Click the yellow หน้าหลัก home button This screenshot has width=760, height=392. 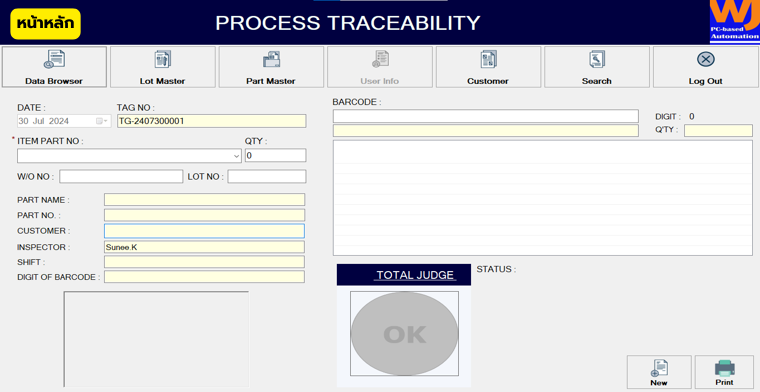[46, 24]
